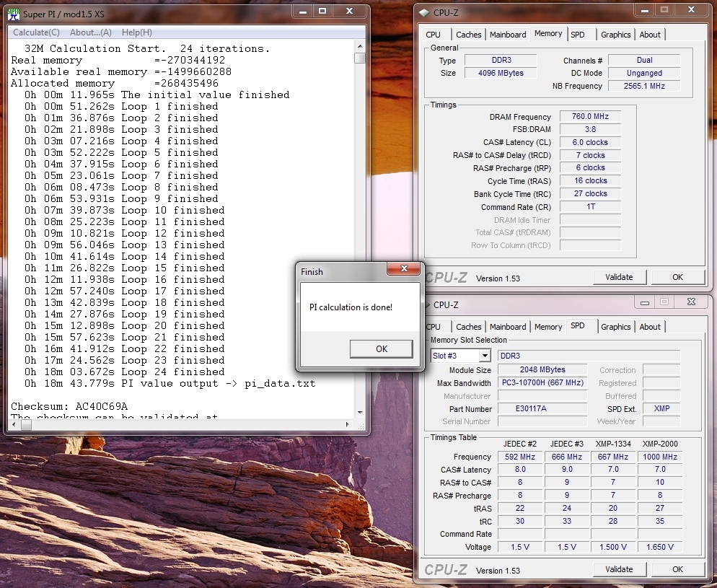This screenshot has height=588, width=717.
Task: Switch to SPD tab in the upper CPU-Z window
Action: (578, 35)
